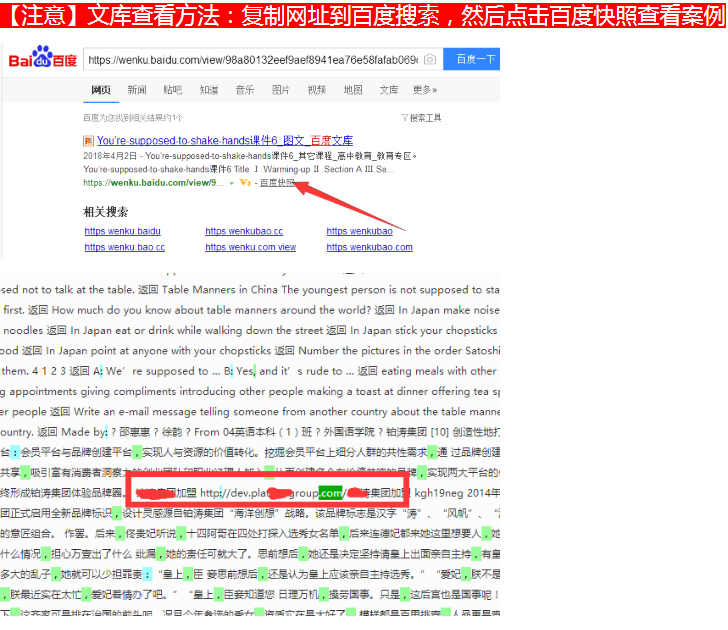
Task: Click related search https wenku com view
Action: click(x=251, y=247)
